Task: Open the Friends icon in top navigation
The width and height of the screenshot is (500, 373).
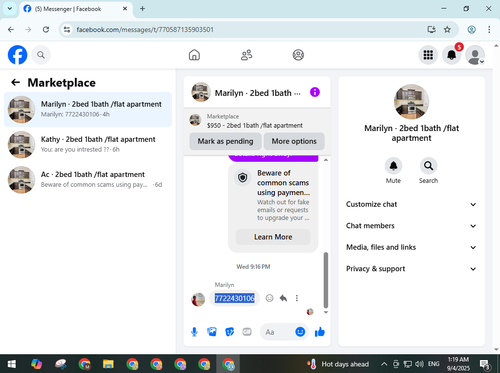Action: [246, 55]
